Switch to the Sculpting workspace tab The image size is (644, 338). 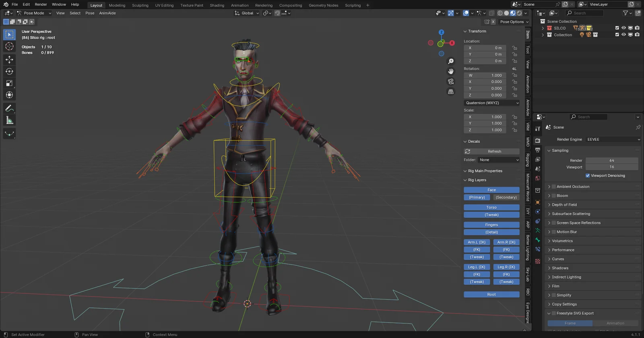140,5
